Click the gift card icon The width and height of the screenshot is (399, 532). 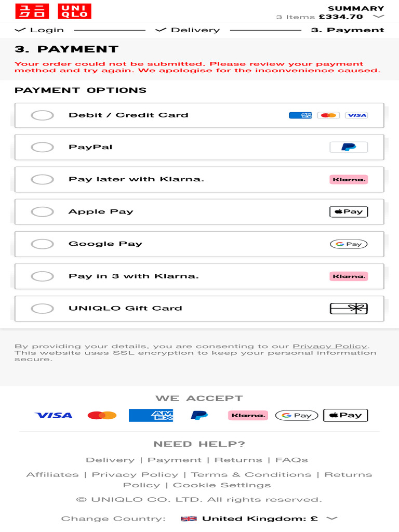point(349,309)
